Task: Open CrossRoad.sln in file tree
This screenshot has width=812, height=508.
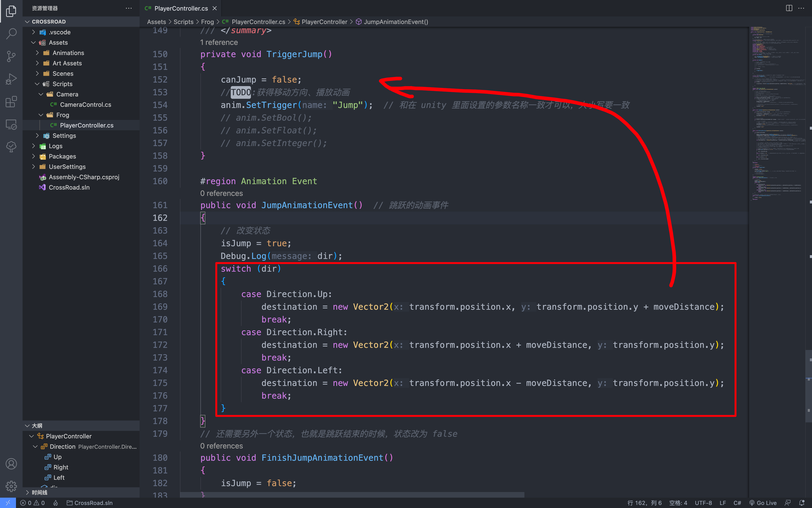Action: (x=81, y=187)
